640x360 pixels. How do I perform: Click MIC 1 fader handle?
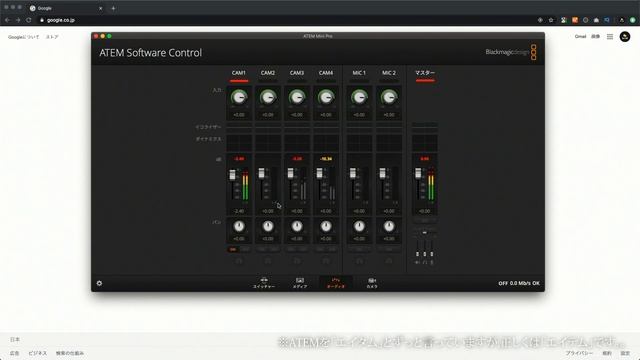353,173
